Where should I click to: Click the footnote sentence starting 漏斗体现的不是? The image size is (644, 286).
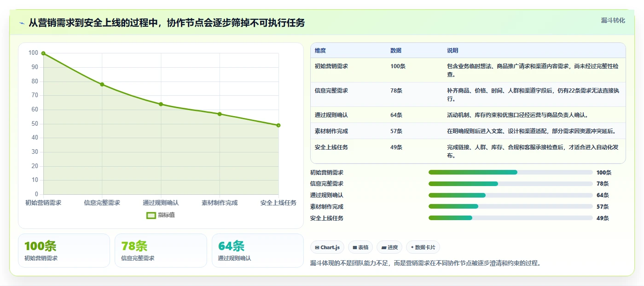425,263
